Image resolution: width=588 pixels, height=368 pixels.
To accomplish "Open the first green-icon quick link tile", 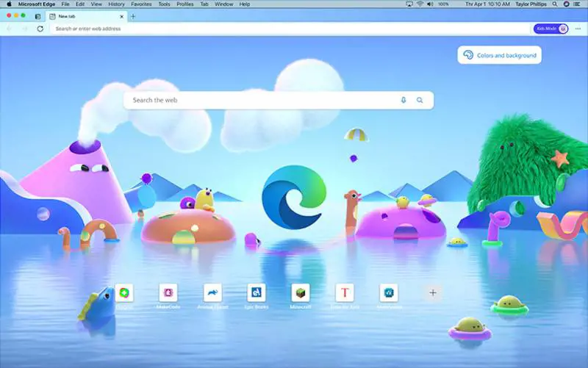I will 124,292.
